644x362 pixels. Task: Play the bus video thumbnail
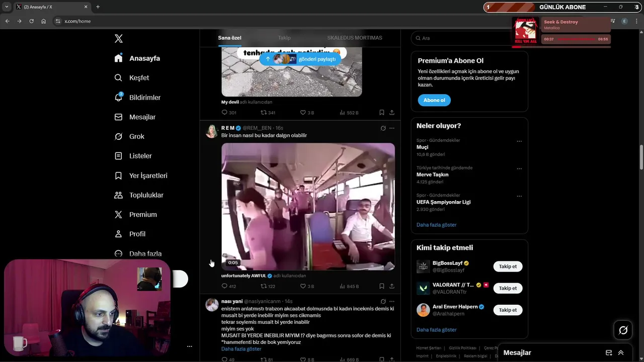[x=308, y=207]
